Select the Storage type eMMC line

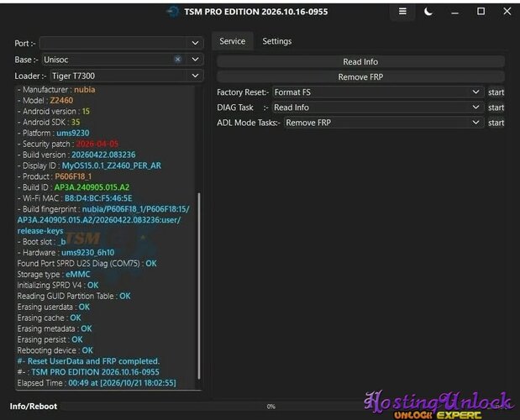click(x=54, y=275)
